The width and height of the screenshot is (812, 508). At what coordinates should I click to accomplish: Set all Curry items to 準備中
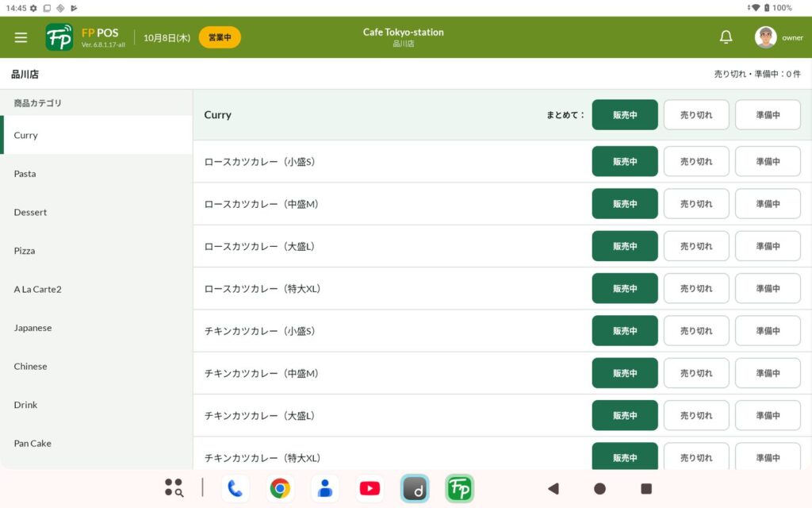pos(768,114)
